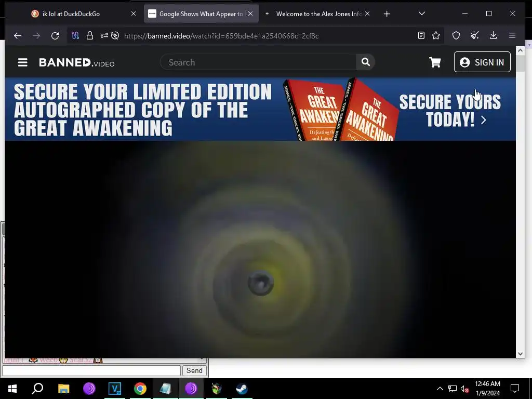
Task: Open Windows taskbar search
Action: click(x=37, y=389)
